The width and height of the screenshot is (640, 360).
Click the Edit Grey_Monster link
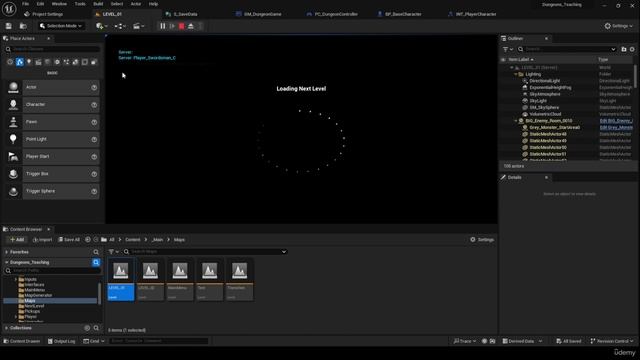click(616, 128)
